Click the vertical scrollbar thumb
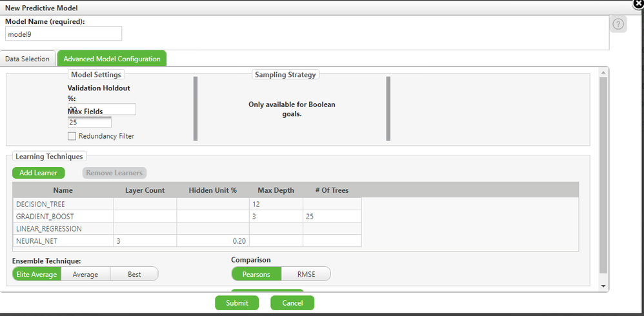The height and width of the screenshot is (316, 644). click(x=603, y=175)
